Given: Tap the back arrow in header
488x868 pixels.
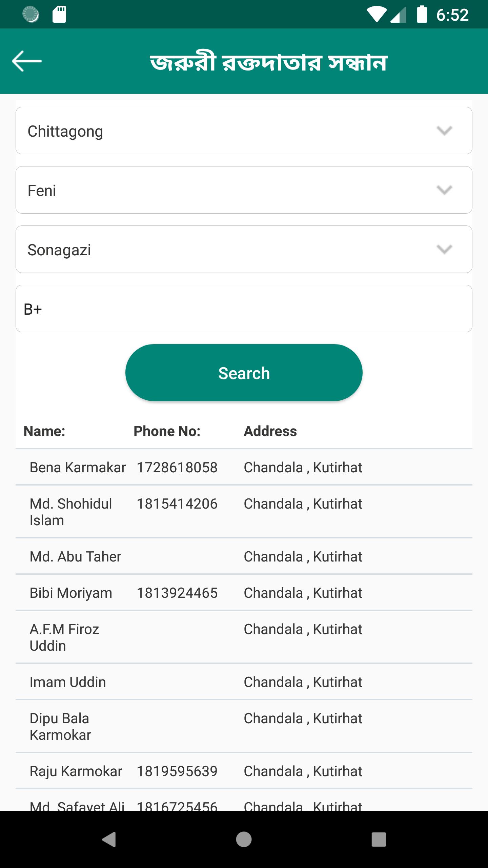Looking at the screenshot, I should click(26, 61).
